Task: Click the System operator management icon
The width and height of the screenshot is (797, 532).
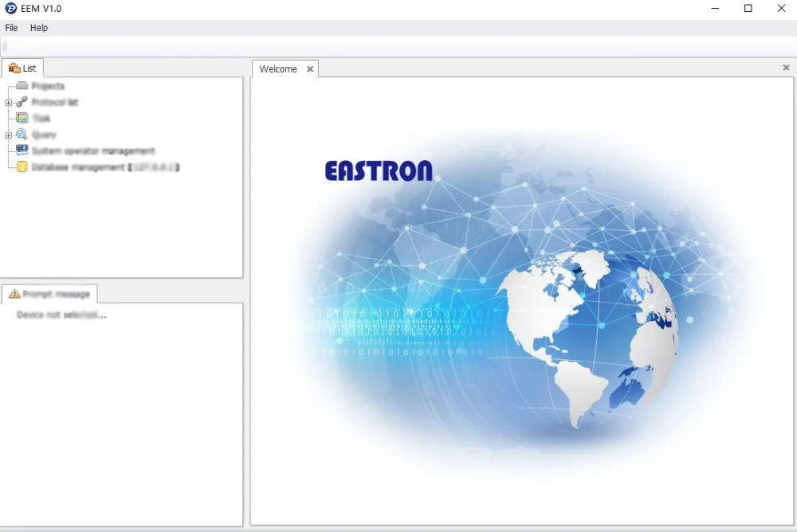Action: (22, 151)
